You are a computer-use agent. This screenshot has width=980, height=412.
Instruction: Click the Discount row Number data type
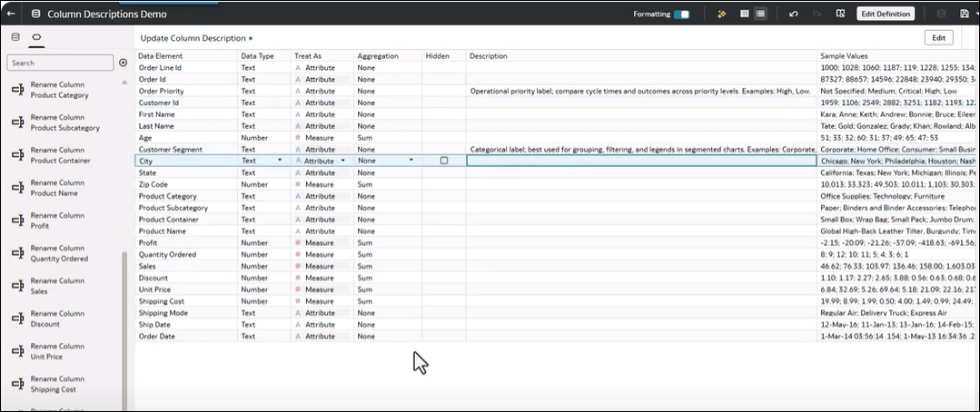[x=254, y=278]
